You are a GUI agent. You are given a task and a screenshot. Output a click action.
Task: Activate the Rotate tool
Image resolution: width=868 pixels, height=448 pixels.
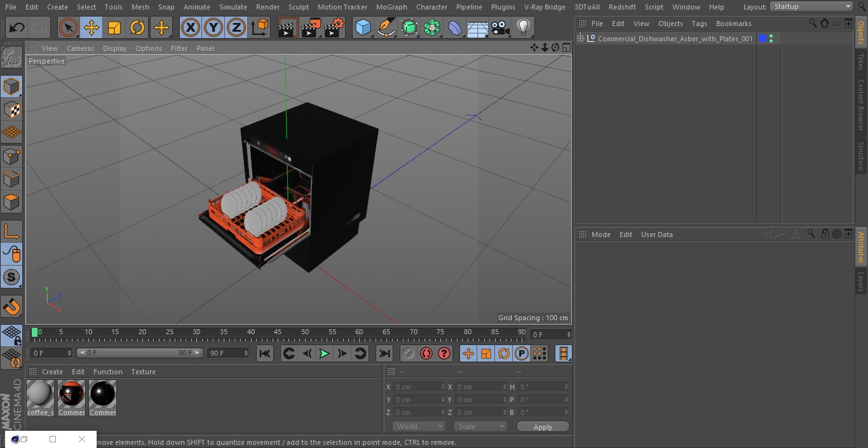(137, 28)
